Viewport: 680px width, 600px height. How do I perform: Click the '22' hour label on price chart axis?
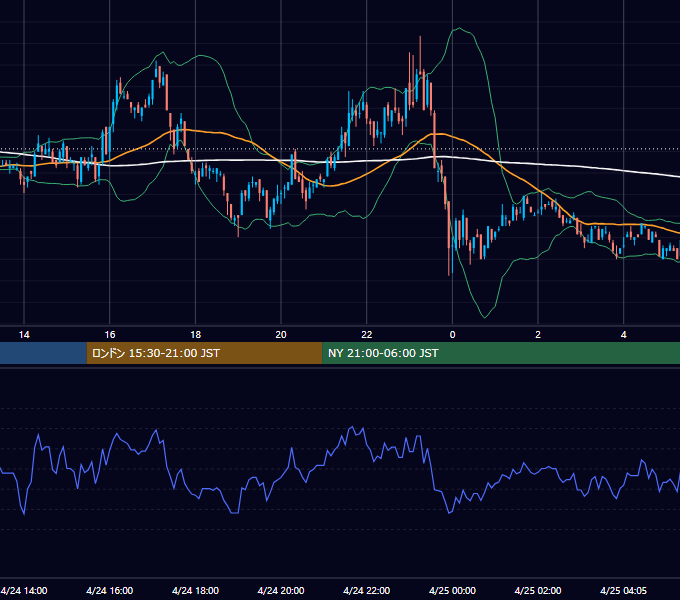367,334
